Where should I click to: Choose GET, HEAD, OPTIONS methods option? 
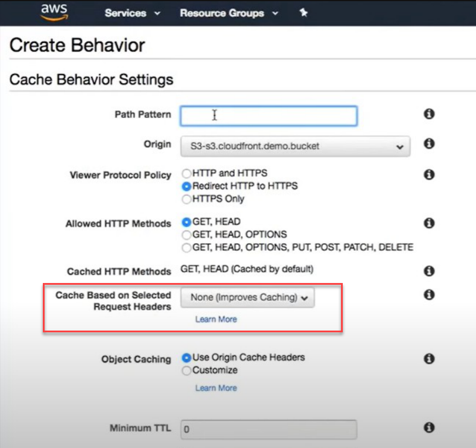[x=187, y=235]
